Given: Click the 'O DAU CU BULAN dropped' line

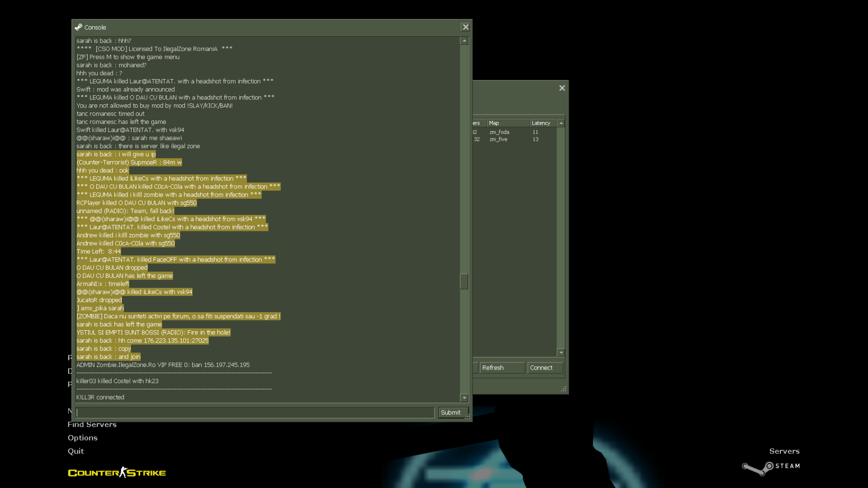Looking at the screenshot, I should [x=112, y=267].
